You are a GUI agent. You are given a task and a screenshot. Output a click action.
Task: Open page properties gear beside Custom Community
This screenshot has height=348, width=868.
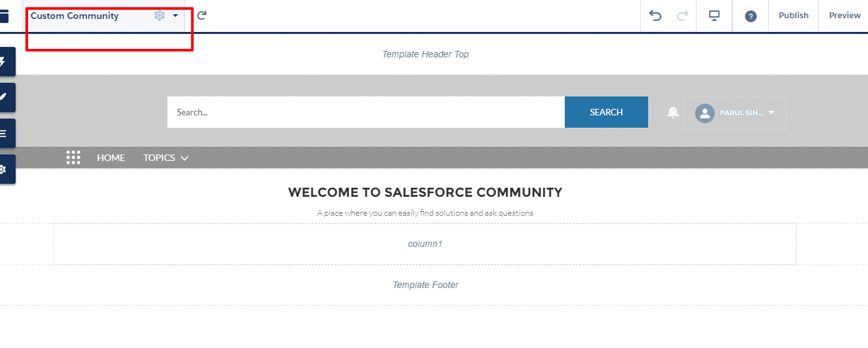(x=159, y=16)
